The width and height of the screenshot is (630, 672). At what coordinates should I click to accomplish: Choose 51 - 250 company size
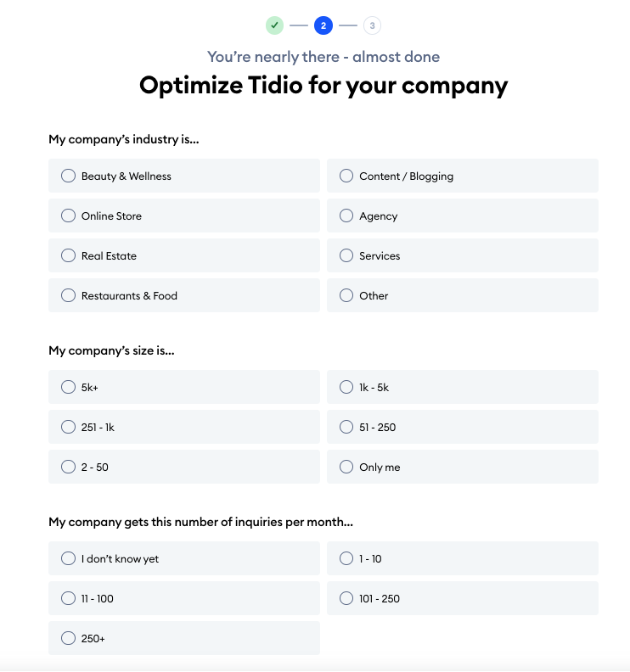pyautogui.click(x=346, y=428)
